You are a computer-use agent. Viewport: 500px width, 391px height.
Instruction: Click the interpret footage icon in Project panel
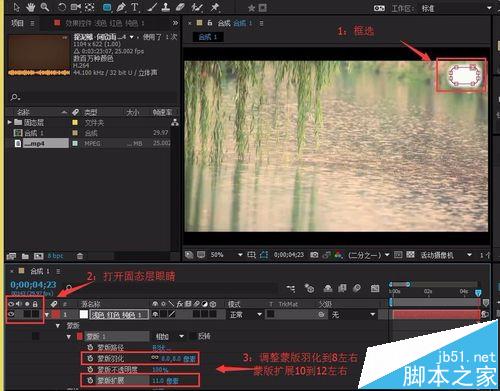tap(11, 256)
